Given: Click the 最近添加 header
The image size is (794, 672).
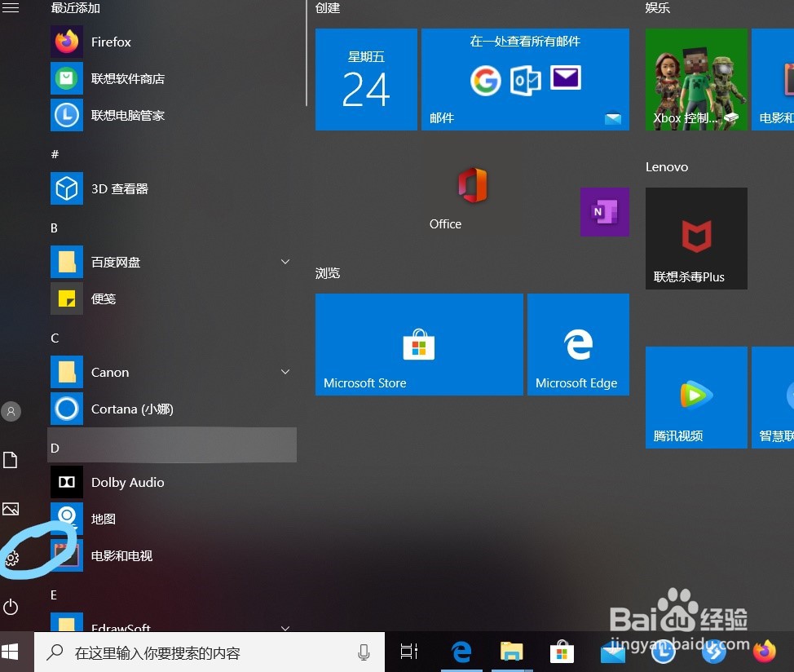Looking at the screenshot, I should tap(76, 7).
